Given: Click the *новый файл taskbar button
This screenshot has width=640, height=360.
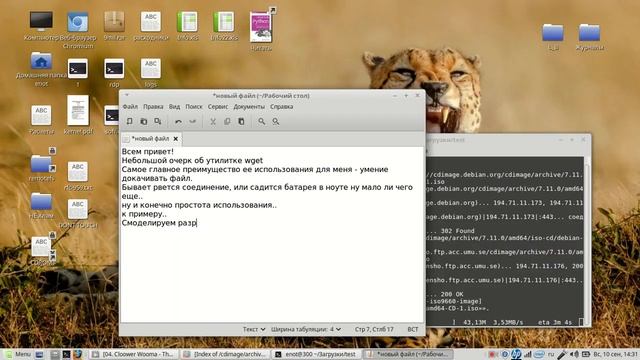Looking at the screenshot, I should coord(407,354).
